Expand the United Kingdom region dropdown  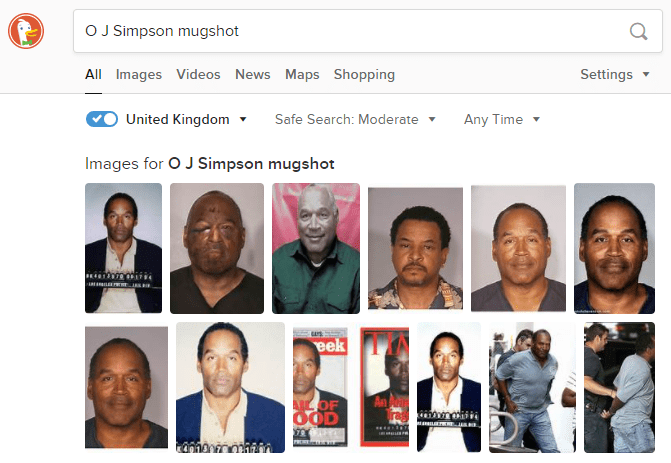click(x=186, y=119)
